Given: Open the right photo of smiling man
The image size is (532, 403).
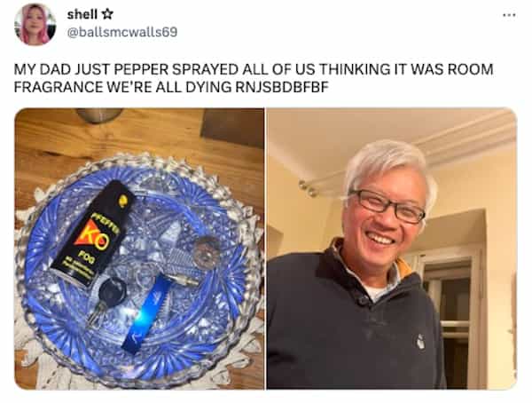Looking at the screenshot, I should pos(392,249).
